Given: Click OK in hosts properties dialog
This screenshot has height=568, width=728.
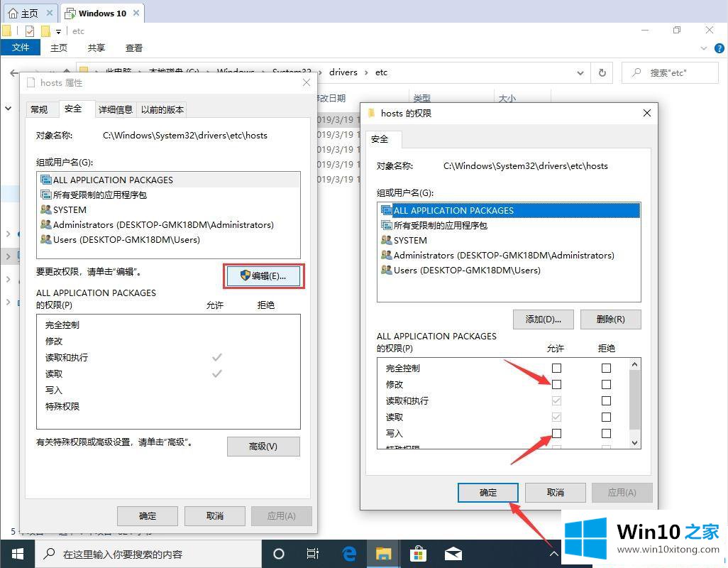Looking at the screenshot, I should click(x=148, y=516).
